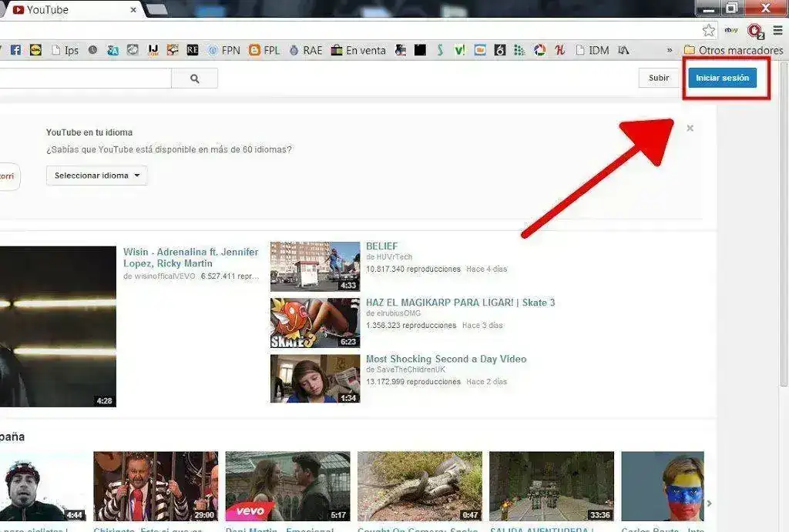The height and width of the screenshot is (532, 789).
Task: Open the Facebook bookmark
Action: [16, 49]
